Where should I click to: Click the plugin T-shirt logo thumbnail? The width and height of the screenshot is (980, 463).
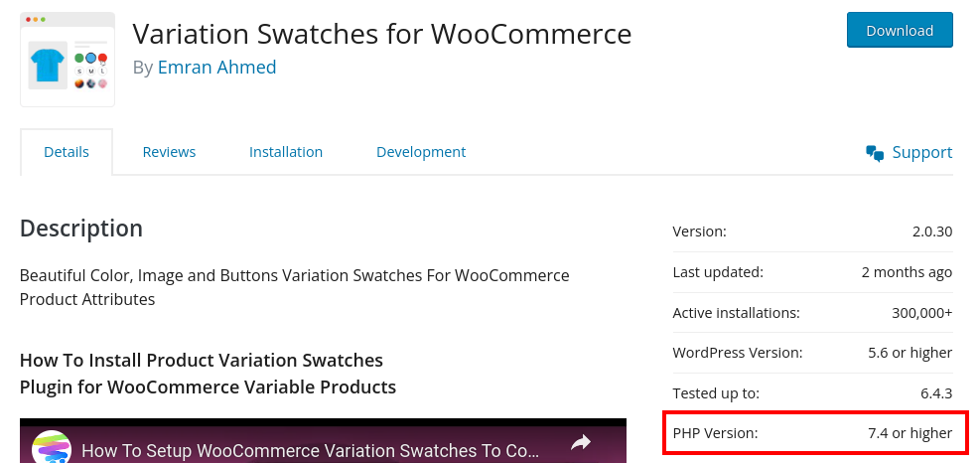point(68,60)
